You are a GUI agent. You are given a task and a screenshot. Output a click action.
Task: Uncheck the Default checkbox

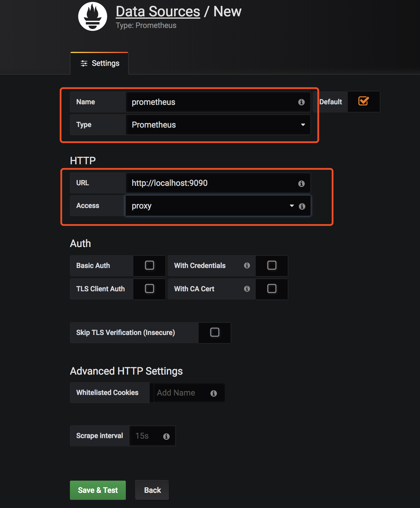tap(363, 101)
